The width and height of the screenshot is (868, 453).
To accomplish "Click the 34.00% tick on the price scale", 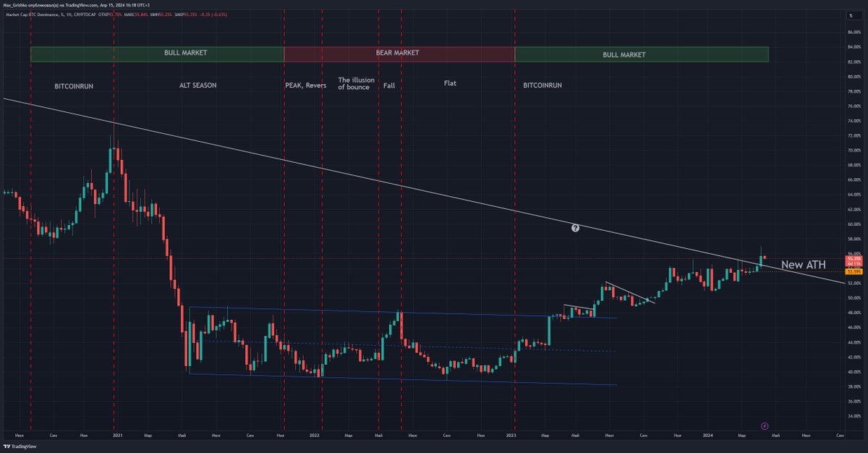I will 854,415.
